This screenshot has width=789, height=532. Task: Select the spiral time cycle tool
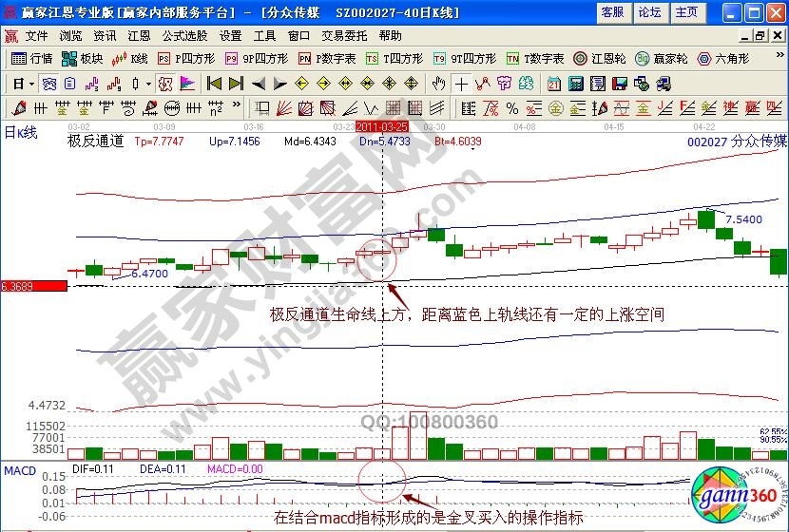click(128, 108)
